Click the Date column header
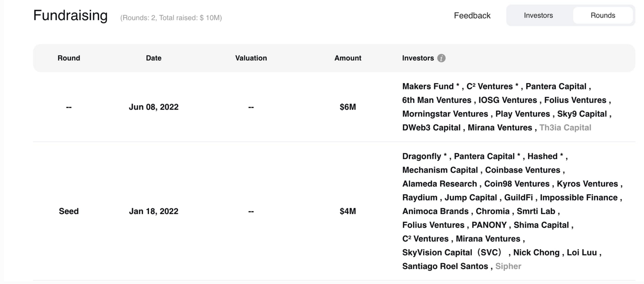The width and height of the screenshot is (644, 284). pos(154,58)
